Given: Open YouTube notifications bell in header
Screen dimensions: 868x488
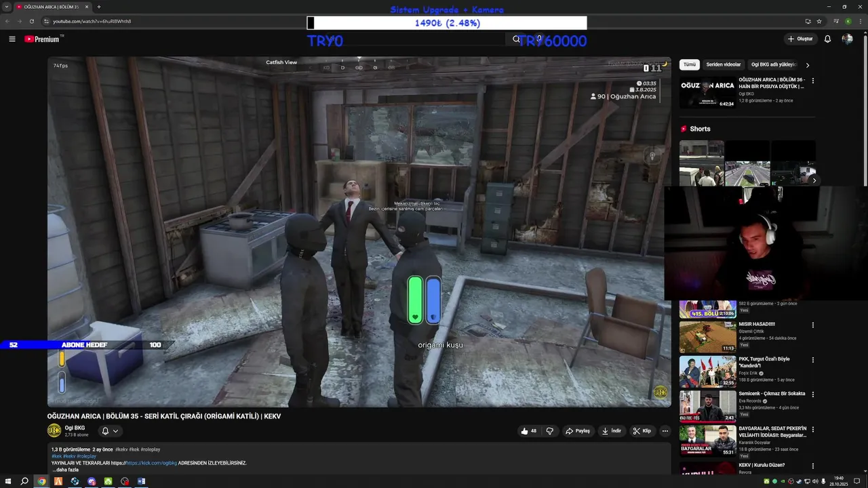Looking at the screenshot, I should [827, 39].
